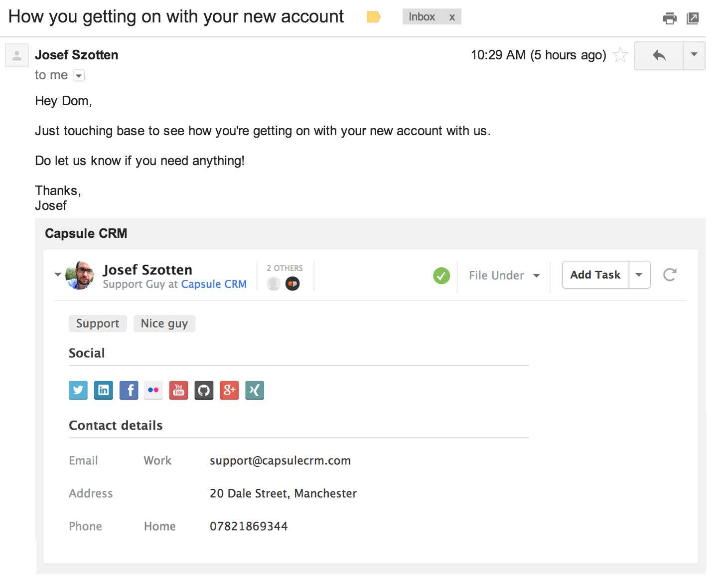This screenshot has height=582, width=728.
Task: Open email in new window icon
Action: tap(693, 18)
